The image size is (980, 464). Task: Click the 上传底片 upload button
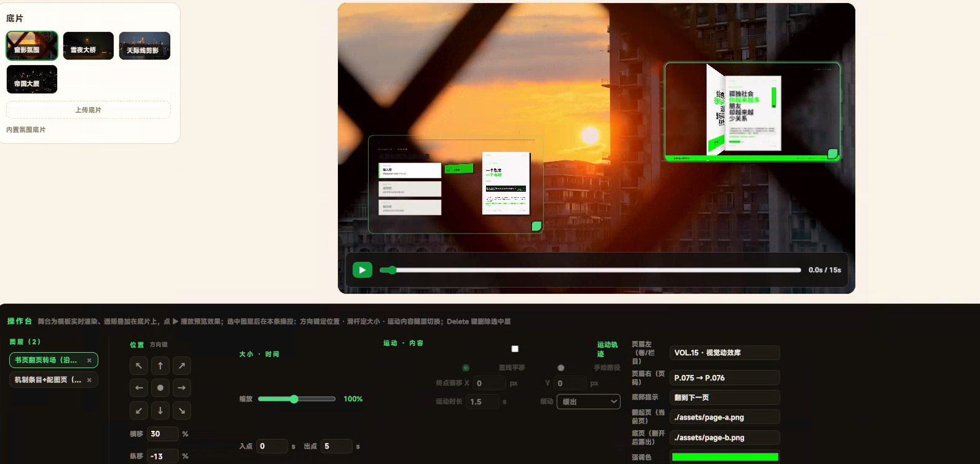pyautogui.click(x=88, y=110)
